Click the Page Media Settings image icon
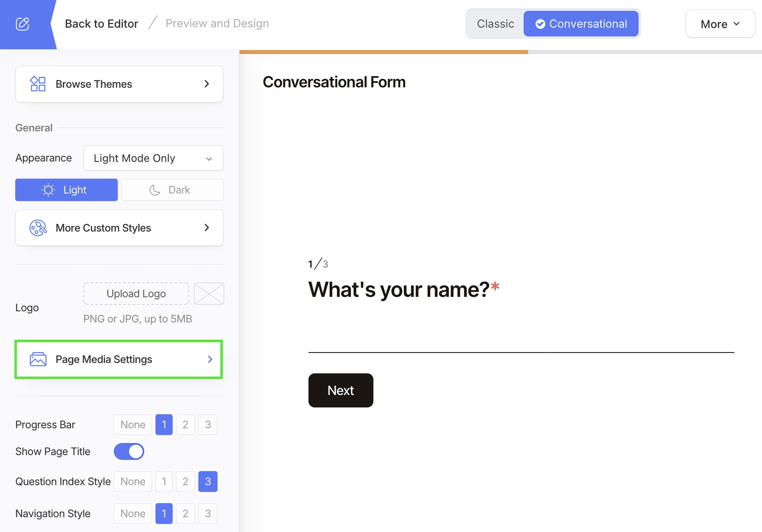The image size is (762, 532). pyautogui.click(x=38, y=359)
